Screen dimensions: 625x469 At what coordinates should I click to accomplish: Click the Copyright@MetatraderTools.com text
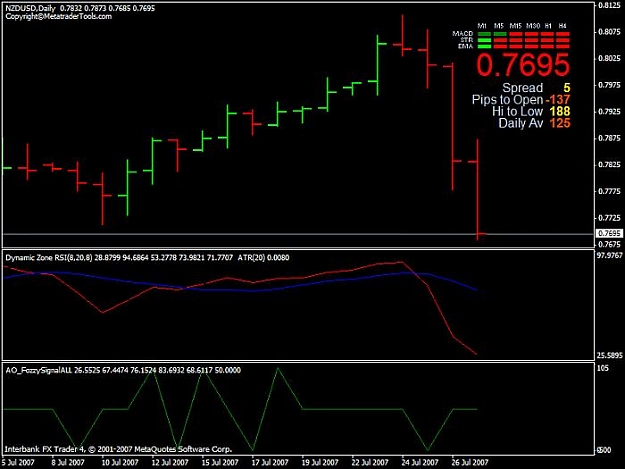pyautogui.click(x=59, y=16)
